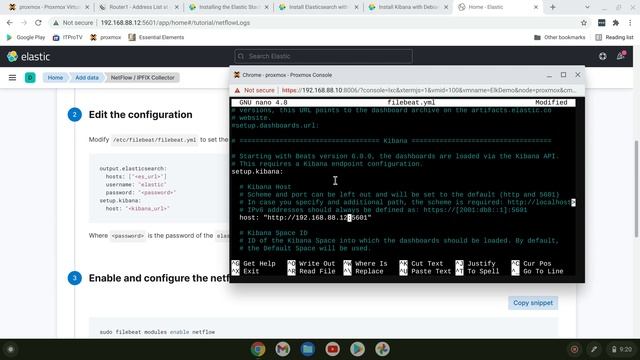Launch Chrome from the shelf

(x=258, y=349)
